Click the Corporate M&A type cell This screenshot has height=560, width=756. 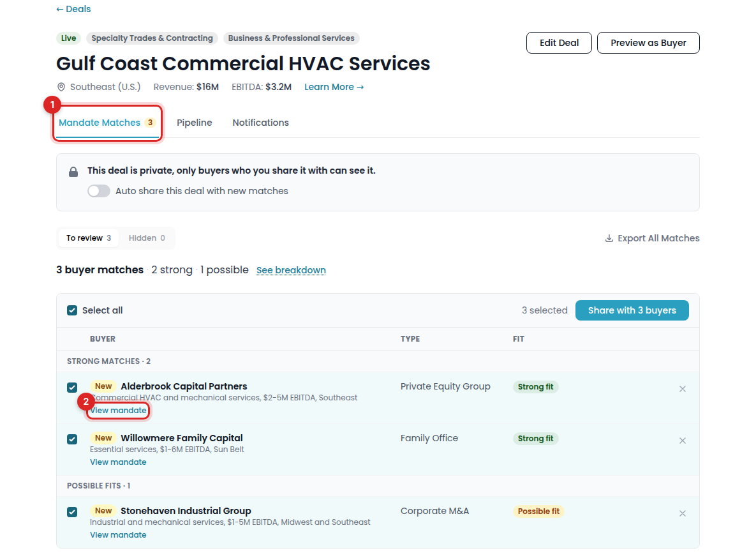[434, 511]
